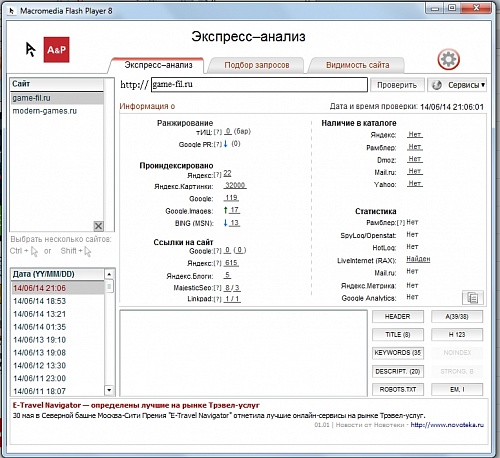Viewport: 500px width, 458px height.
Task: Open the Рамблер catalog Нет link
Action: click(x=415, y=147)
